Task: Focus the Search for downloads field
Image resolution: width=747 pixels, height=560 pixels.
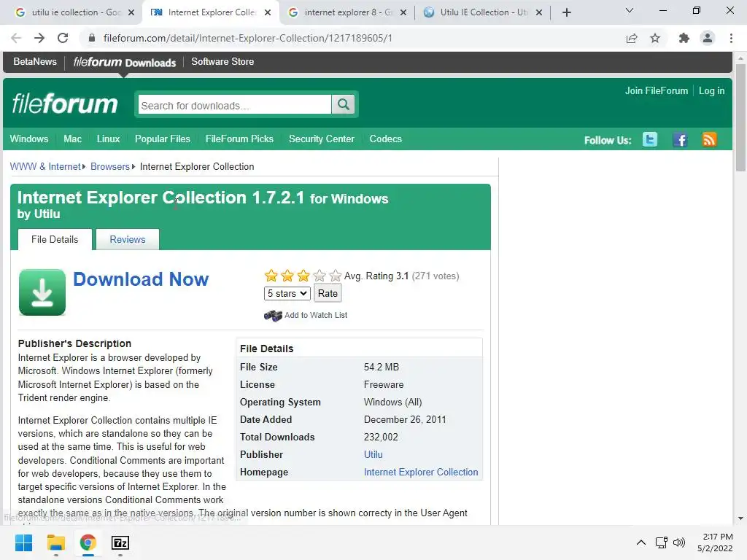Action: tap(235, 105)
